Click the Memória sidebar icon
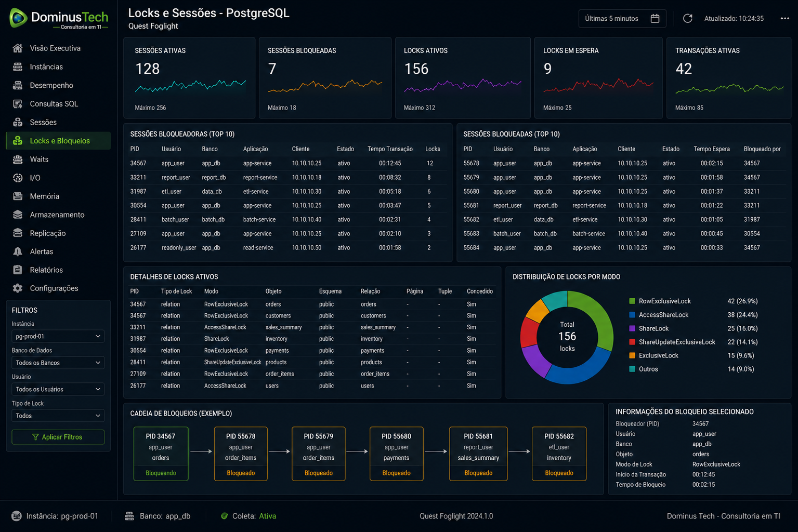The height and width of the screenshot is (532, 798). coord(18,196)
